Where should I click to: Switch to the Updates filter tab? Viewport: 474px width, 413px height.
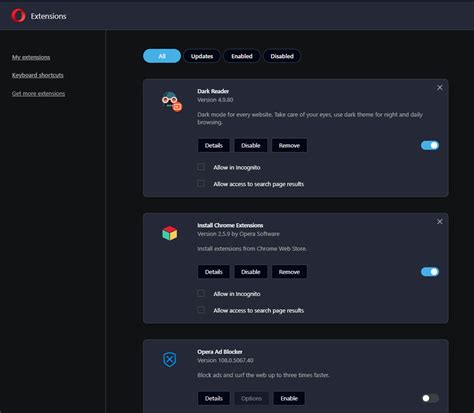tap(202, 56)
